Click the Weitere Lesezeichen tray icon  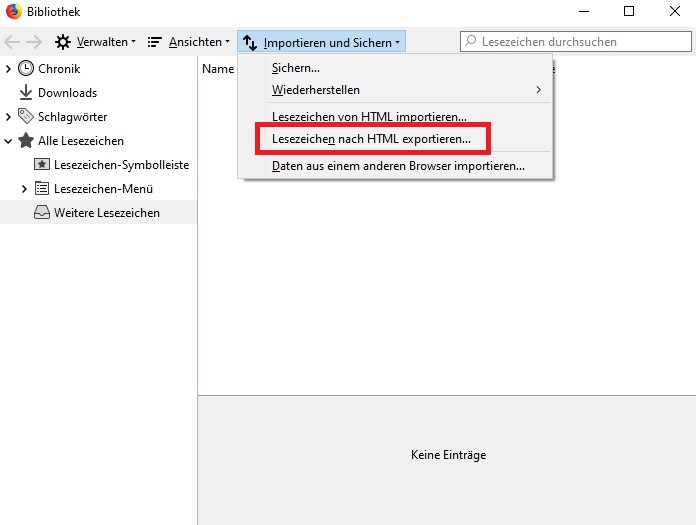click(42, 213)
